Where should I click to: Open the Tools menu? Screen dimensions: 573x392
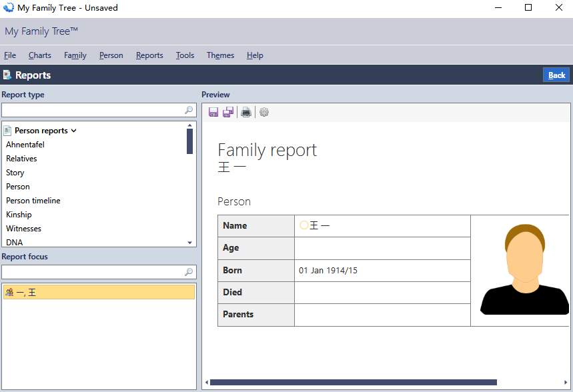185,55
